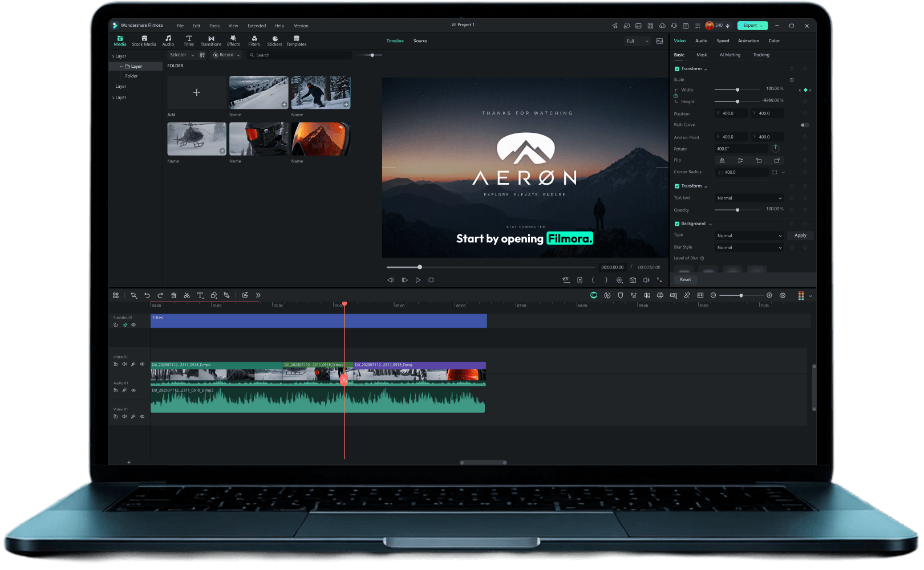Toggle the Path Curve switch
This screenshot has width=924, height=570.
click(805, 125)
